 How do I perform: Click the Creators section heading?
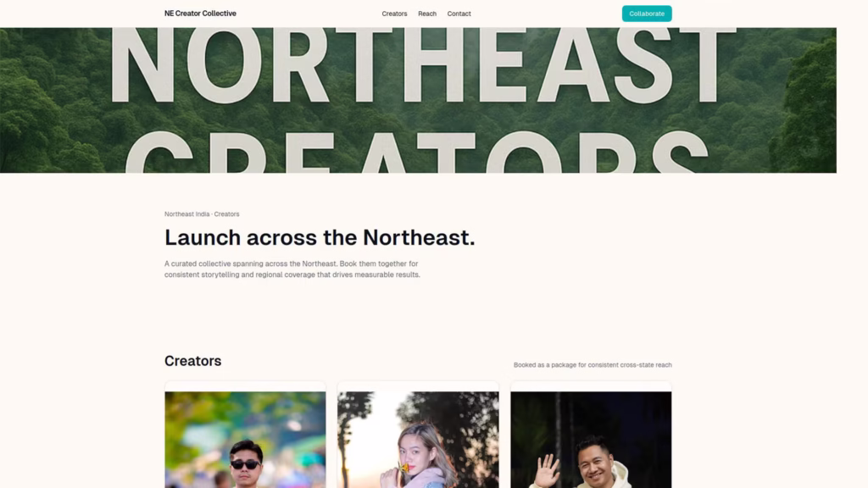(192, 361)
